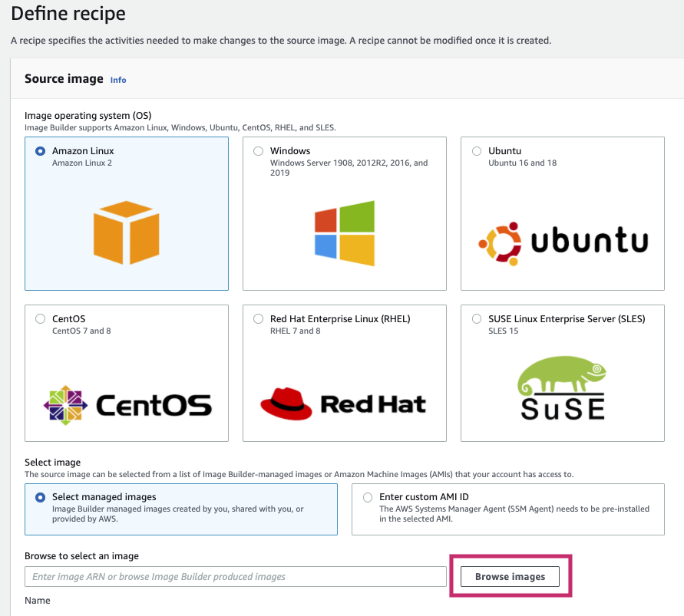
Task: Choose Enter custom AMI ID radio option
Action: coord(367,497)
